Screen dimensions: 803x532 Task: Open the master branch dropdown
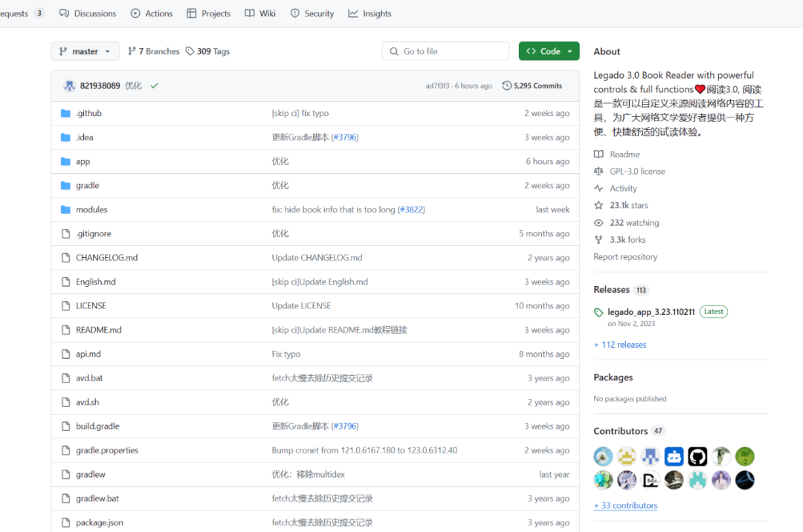coord(85,51)
